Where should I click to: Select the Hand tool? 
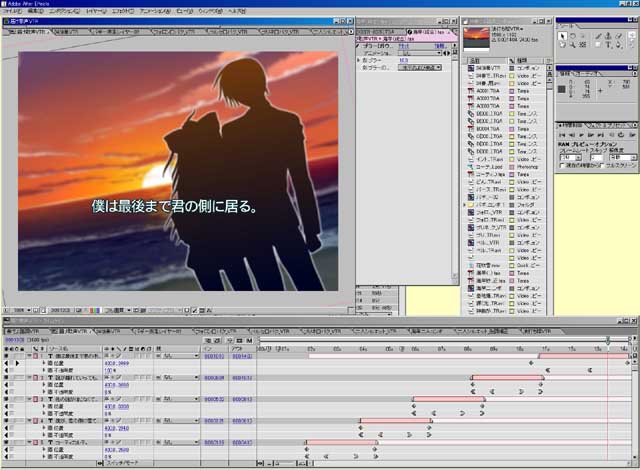point(562,44)
